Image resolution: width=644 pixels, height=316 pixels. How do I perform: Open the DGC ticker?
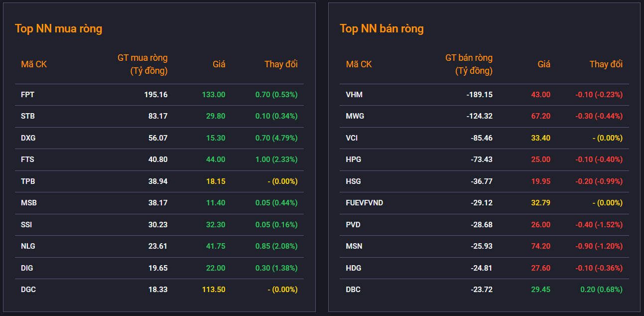(x=28, y=290)
